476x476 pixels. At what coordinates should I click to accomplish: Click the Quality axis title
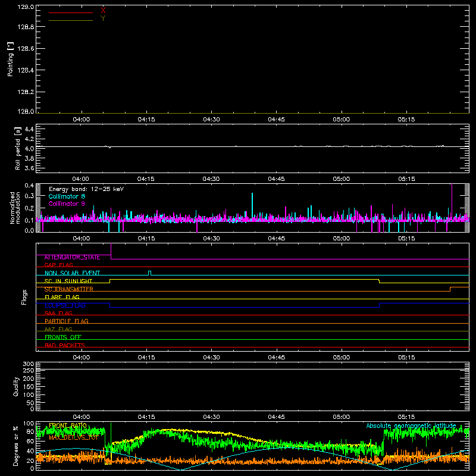click(16, 386)
